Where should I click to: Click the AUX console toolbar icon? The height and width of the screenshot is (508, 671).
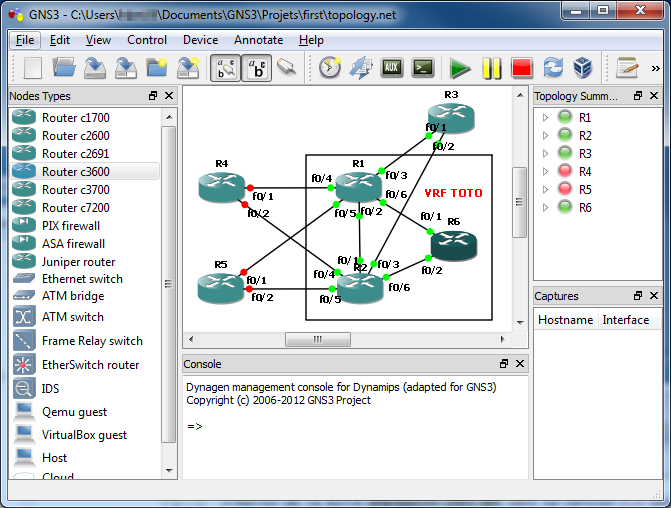[391, 68]
